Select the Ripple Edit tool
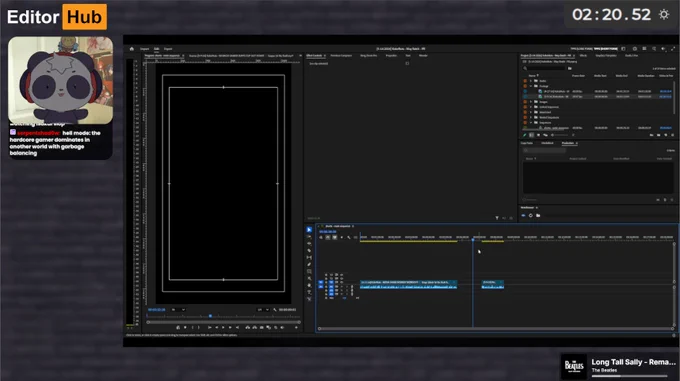 (x=309, y=244)
